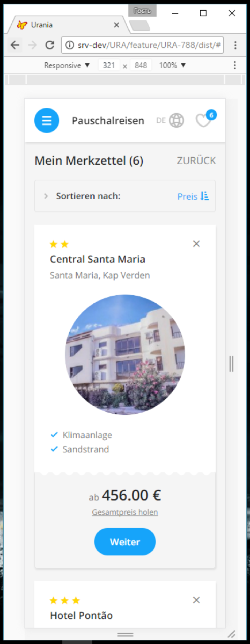Toggle price sort order icon

click(204, 196)
